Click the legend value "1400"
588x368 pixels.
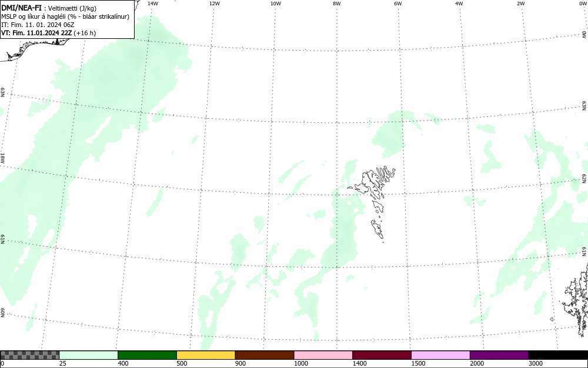click(360, 363)
